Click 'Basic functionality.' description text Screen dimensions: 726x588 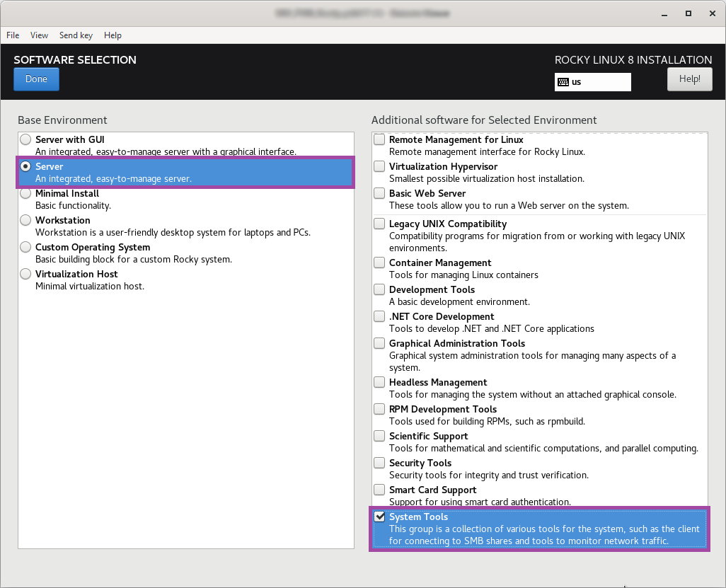tap(73, 205)
